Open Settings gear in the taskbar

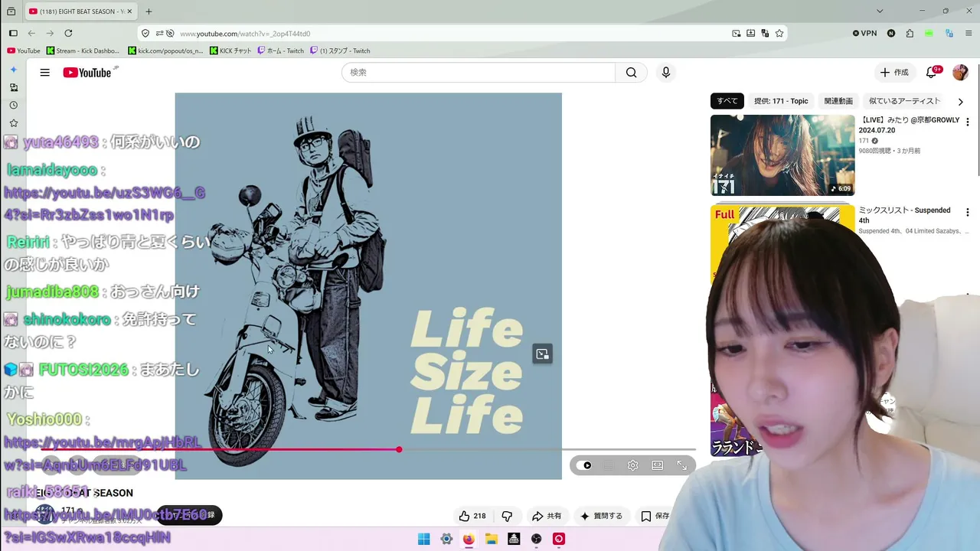click(446, 539)
